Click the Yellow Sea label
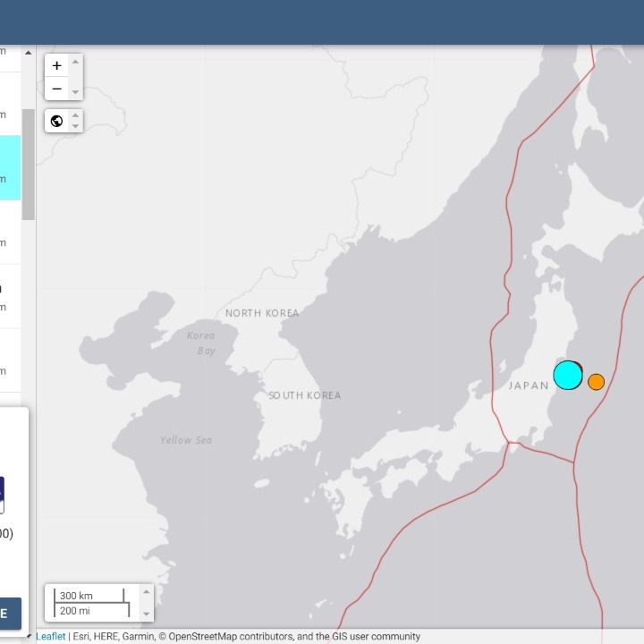The height and width of the screenshot is (644, 644). pyautogui.click(x=186, y=440)
